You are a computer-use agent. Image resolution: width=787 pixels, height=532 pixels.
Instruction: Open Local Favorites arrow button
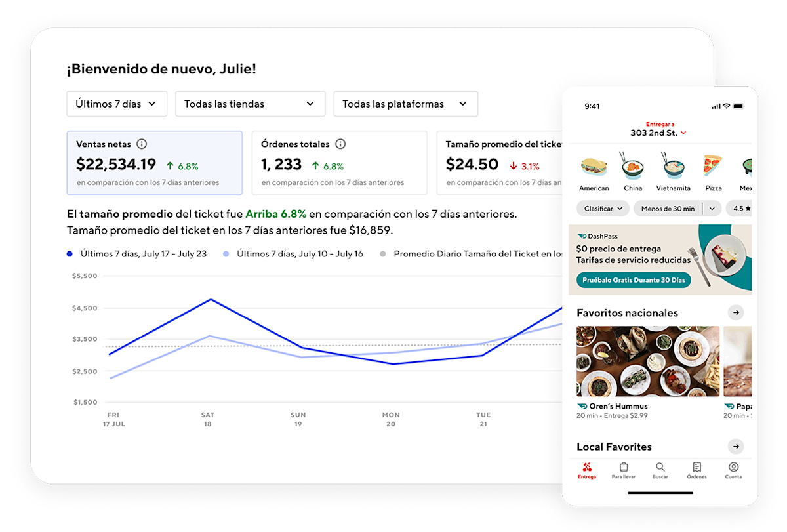click(x=736, y=447)
